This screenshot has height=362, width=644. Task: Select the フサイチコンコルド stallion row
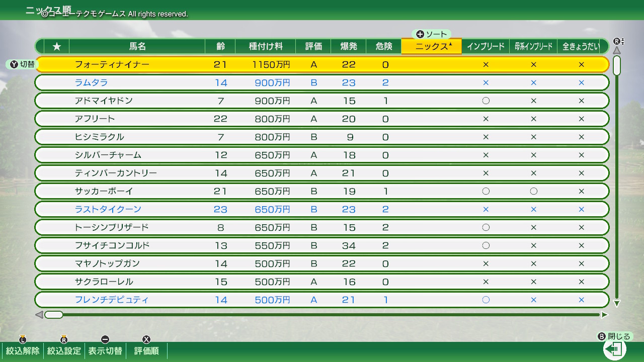coord(321,245)
